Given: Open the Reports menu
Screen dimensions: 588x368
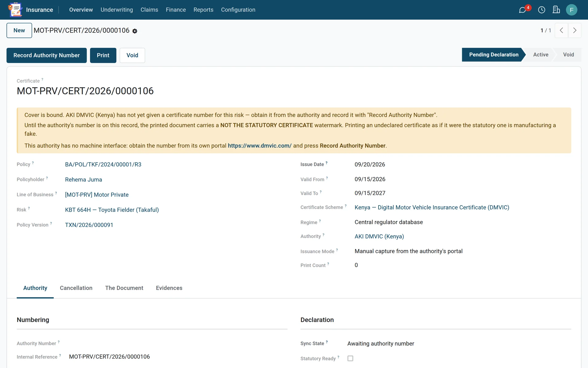Looking at the screenshot, I should 203,10.
